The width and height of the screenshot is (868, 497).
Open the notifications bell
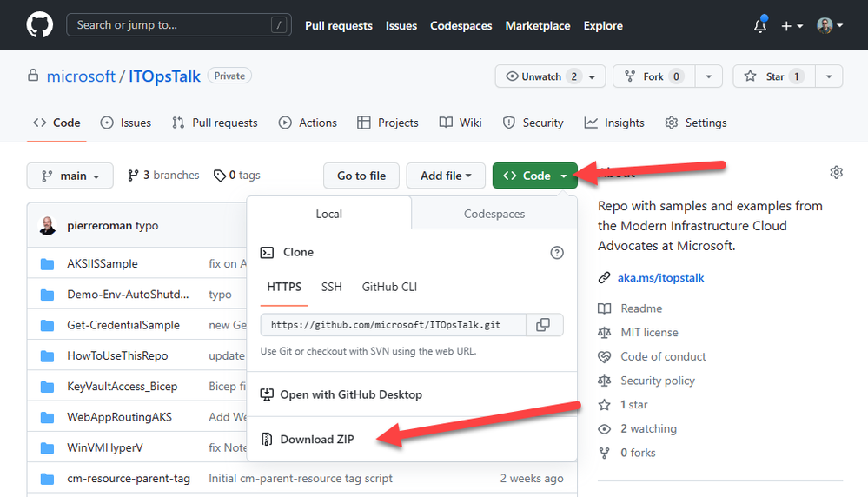coord(760,25)
